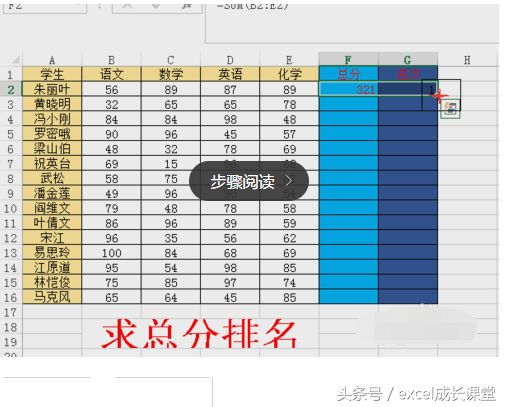Click the Select All corner triangle

16,60
